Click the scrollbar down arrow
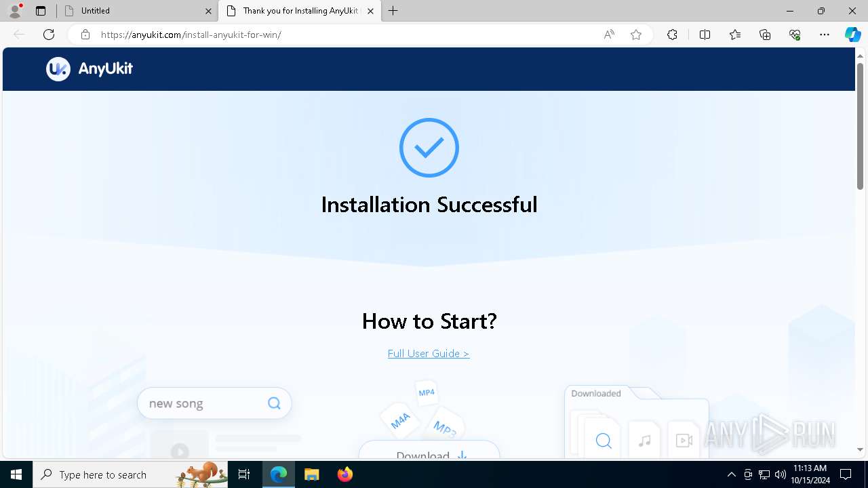This screenshot has width=868, height=488. coord(860,449)
